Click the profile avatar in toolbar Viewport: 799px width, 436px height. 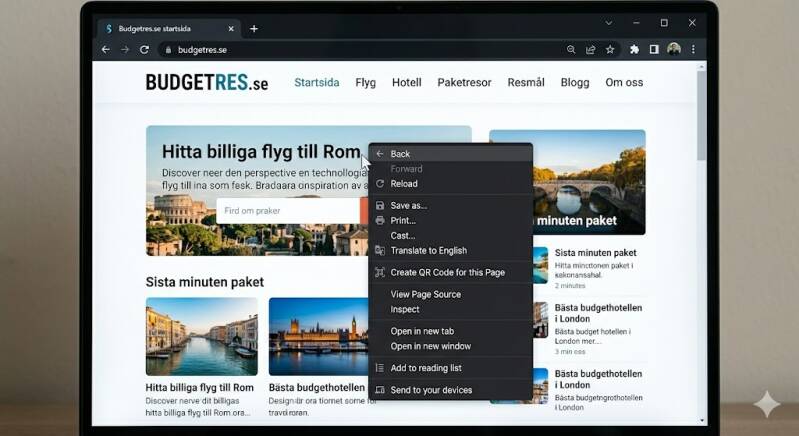(674, 49)
